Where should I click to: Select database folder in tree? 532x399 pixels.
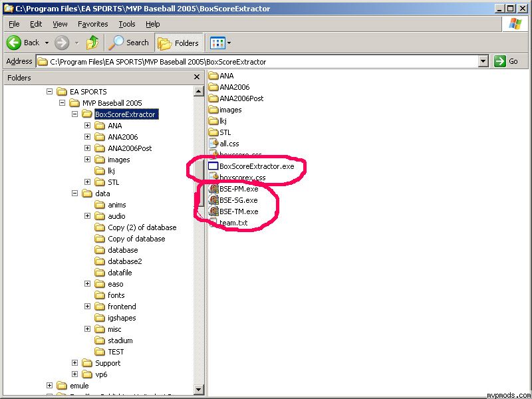(x=116, y=250)
